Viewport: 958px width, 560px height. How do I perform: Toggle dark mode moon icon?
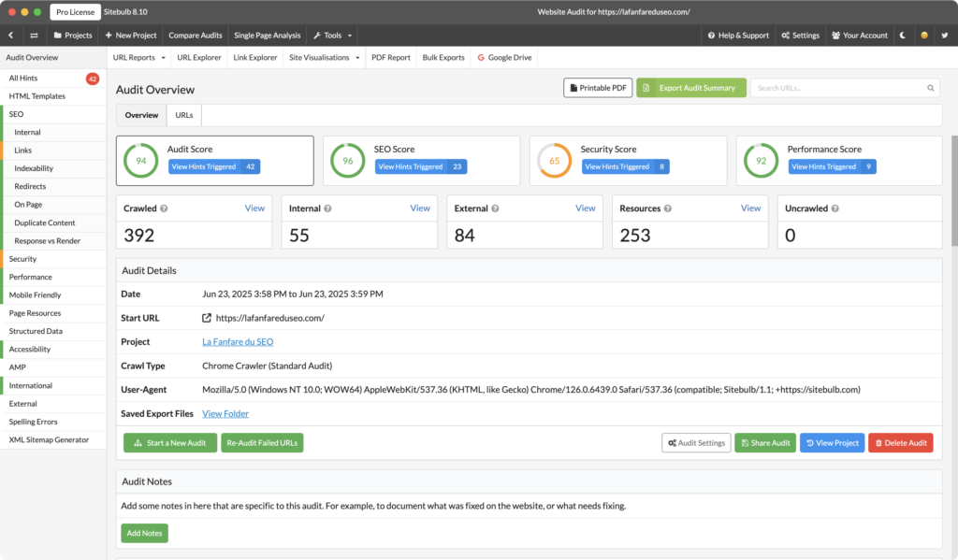pos(903,36)
